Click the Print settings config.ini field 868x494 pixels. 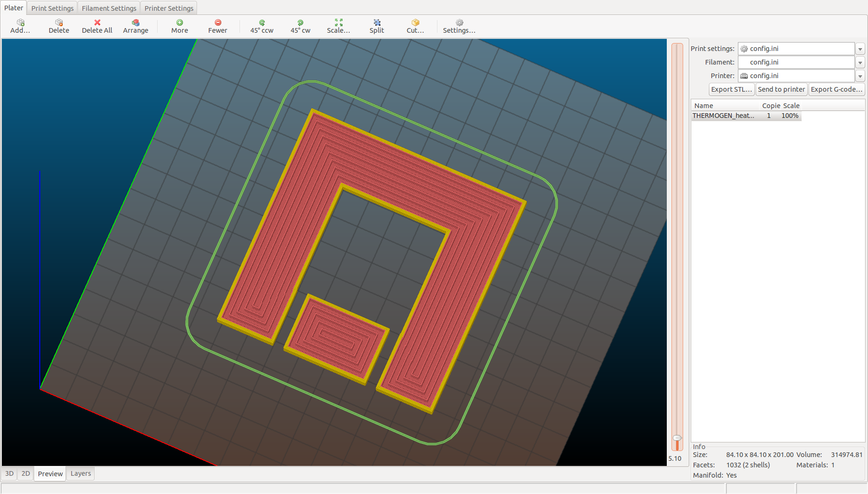pyautogui.click(x=796, y=49)
